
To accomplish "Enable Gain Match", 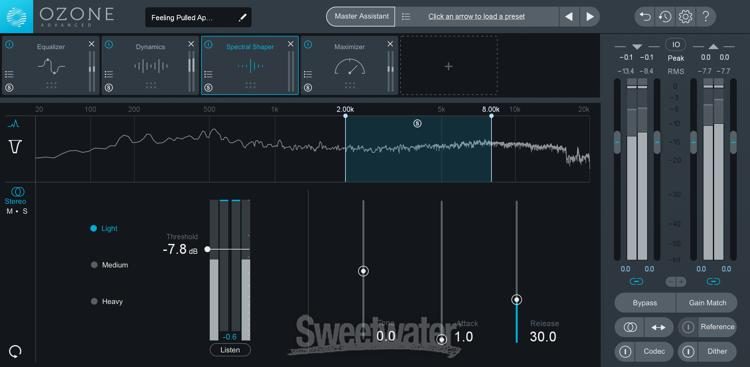I will 707,303.
